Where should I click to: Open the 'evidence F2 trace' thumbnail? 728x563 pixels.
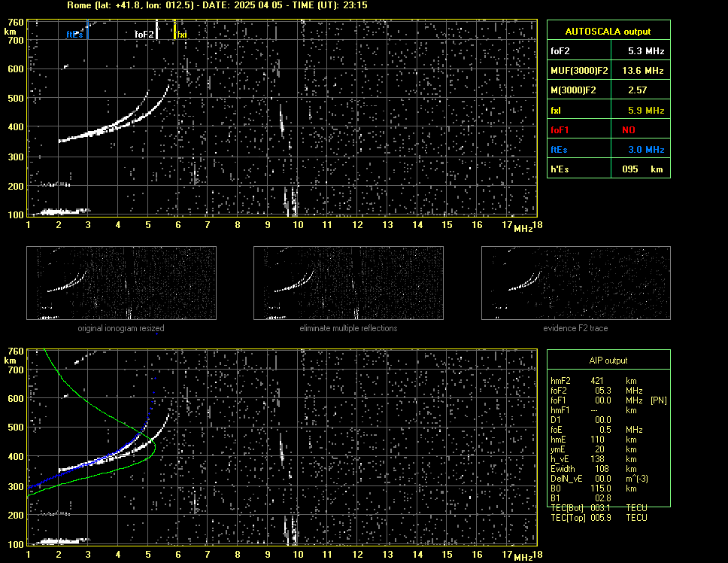[x=576, y=283]
